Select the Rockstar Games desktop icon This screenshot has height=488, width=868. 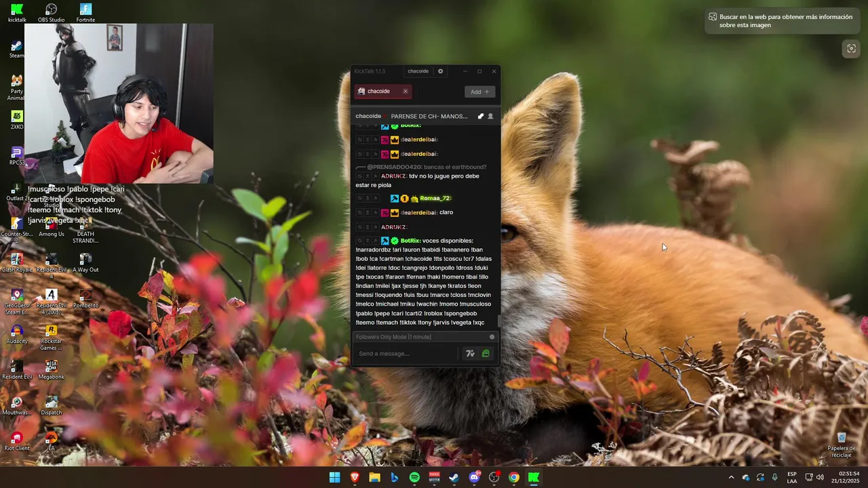pos(51,337)
